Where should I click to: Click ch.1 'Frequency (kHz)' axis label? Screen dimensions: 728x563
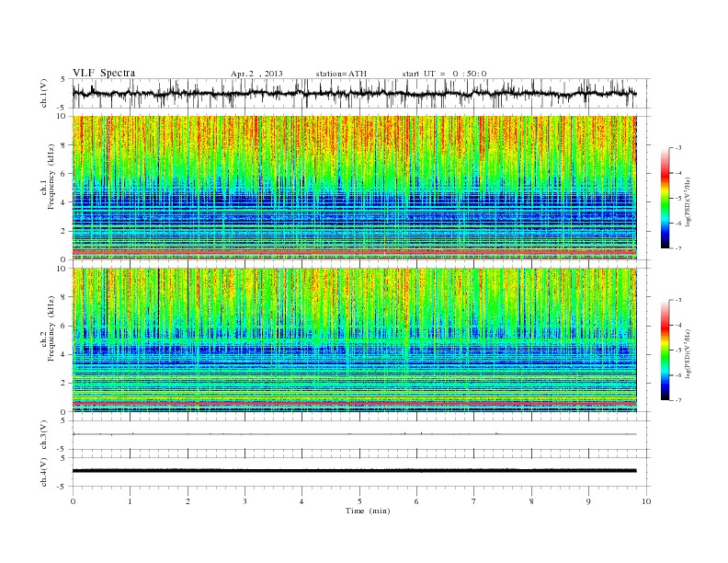[51, 177]
